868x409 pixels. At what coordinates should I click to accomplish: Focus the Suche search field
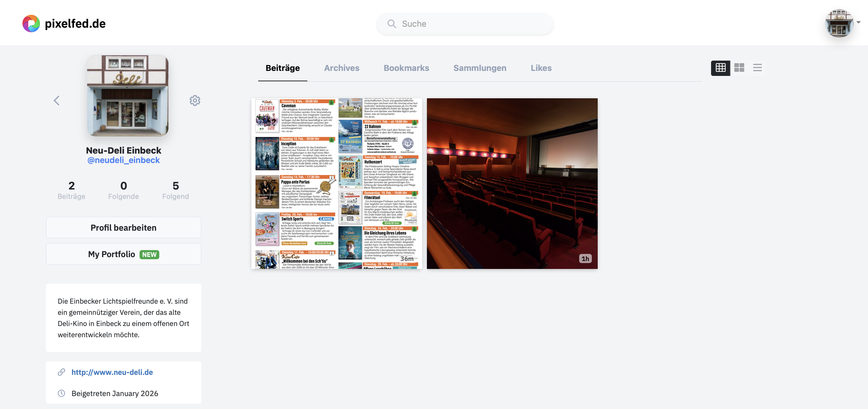[472, 24]
